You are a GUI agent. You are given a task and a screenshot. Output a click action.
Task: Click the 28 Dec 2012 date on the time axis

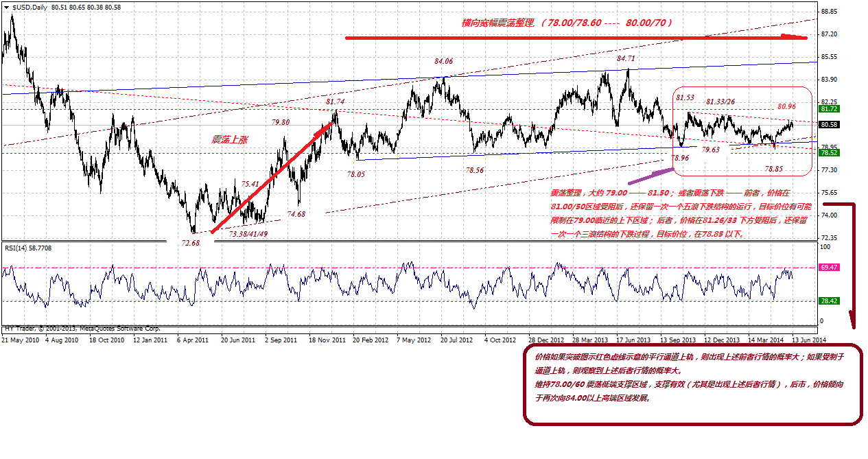point(547,340)
